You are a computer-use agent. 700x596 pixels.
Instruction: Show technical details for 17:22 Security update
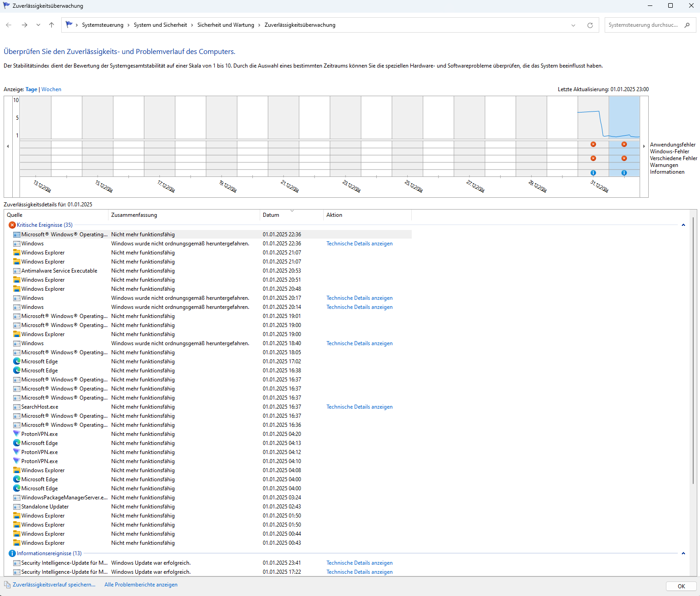(360, 572)
